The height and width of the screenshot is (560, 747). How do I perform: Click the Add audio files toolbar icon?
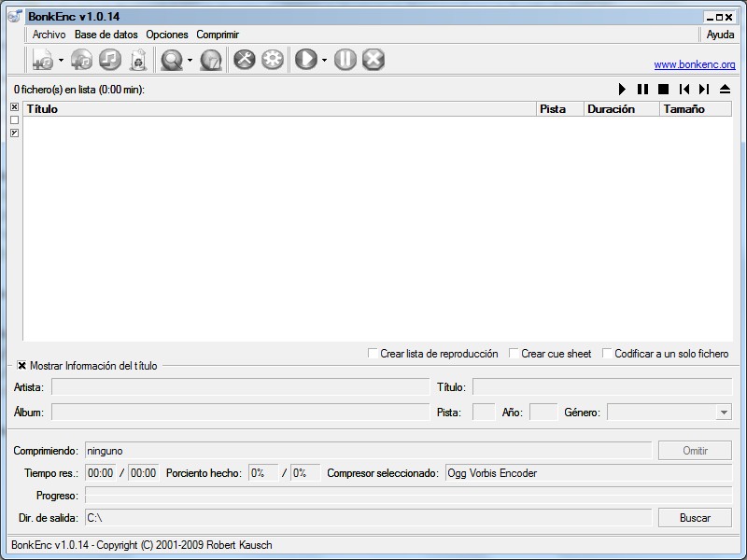43,60
